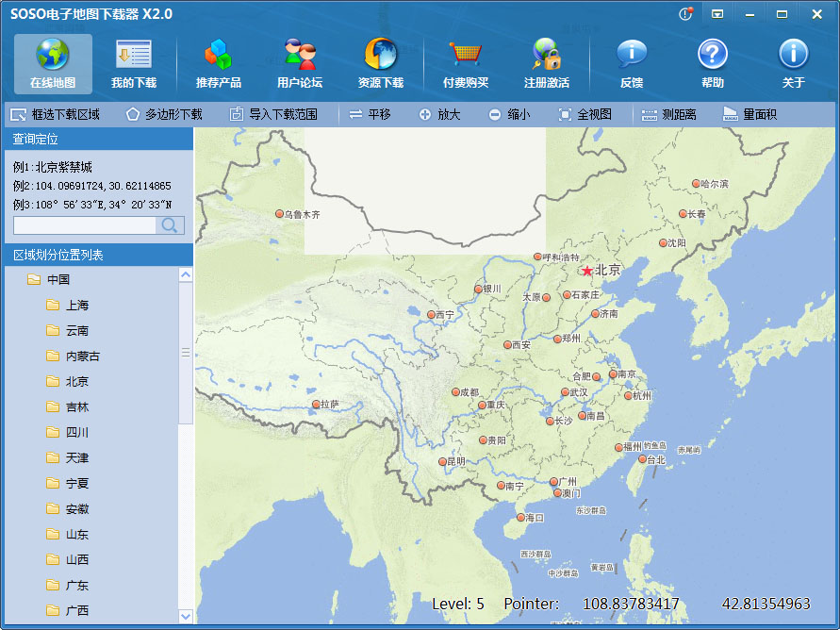Click the 台北 city marker
The image size is (840, 630).
[x=642, y=459]
